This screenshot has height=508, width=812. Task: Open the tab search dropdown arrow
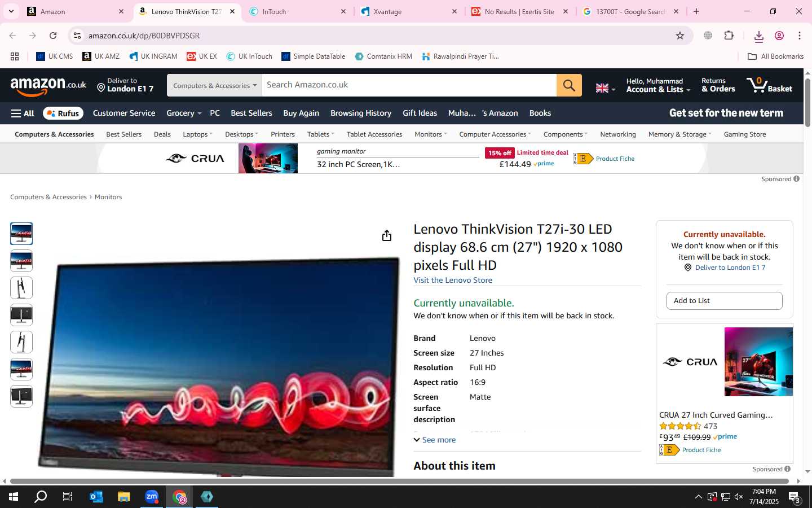pos(11,11)
